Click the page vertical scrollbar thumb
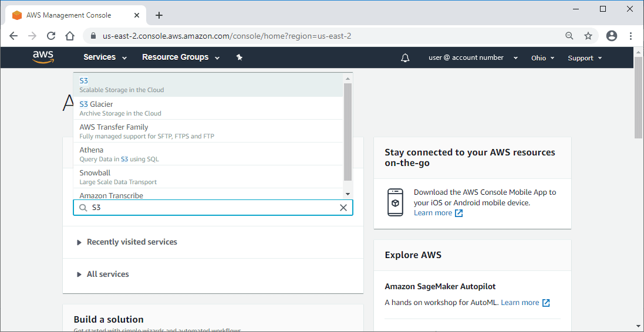 (x=639, y=97)
